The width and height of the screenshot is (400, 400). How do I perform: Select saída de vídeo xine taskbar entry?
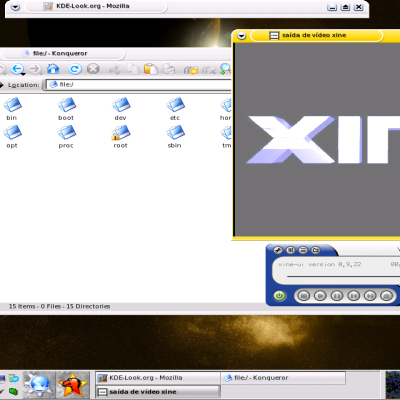pyautogui.click(x=158, y=392)
